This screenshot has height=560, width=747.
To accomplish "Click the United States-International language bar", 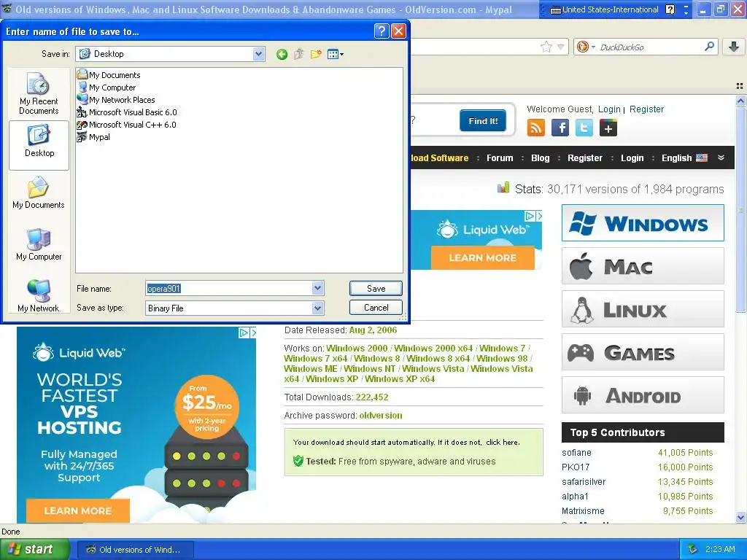I will [x=604, y=9].
